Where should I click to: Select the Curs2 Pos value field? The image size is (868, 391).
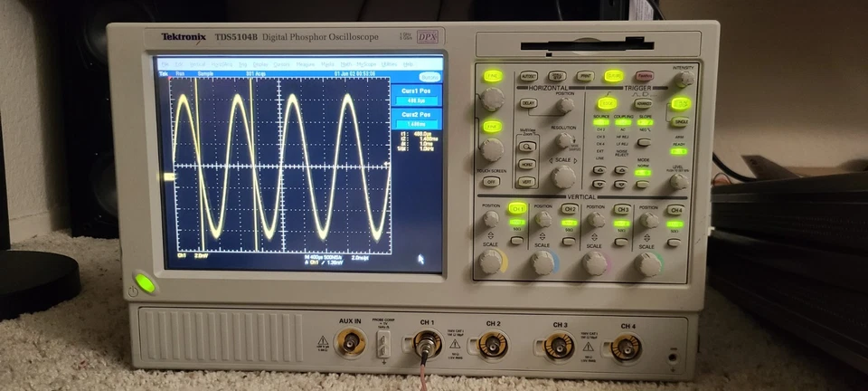coord(416,125)
